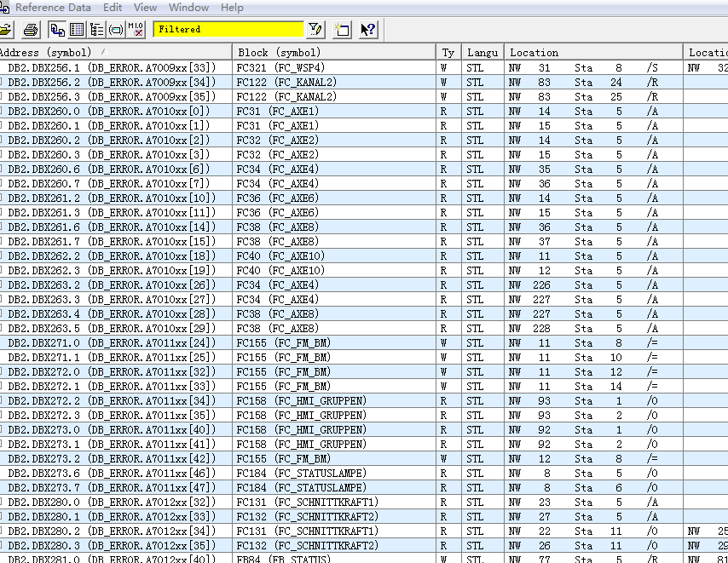Image resolution: width=728 pixels, height=563 pixels.
Task: Show the Program structure tree icon
Action: [96, 30]
